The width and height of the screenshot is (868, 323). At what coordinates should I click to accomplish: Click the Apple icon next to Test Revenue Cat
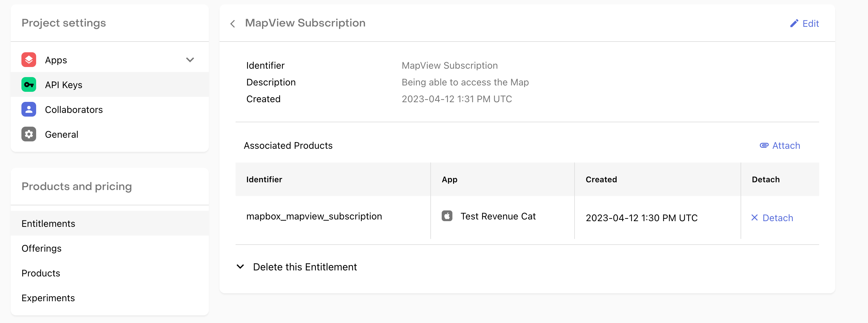(447, 216)
